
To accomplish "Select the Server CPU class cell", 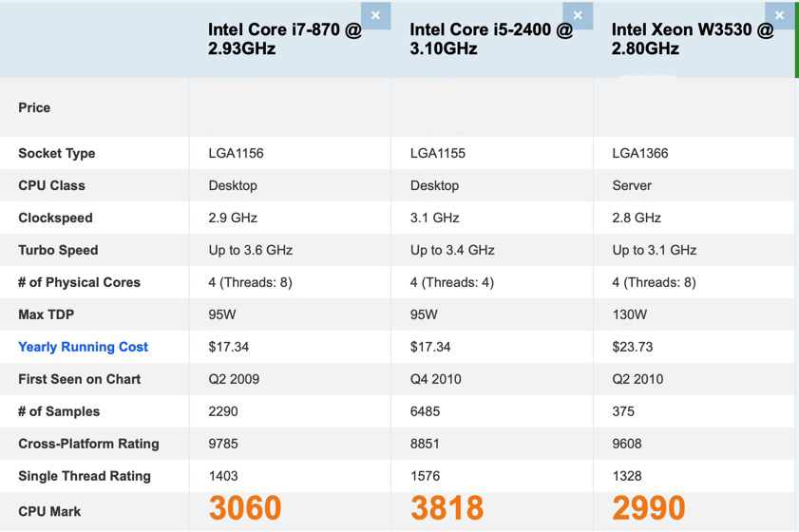I will point(632,185).
